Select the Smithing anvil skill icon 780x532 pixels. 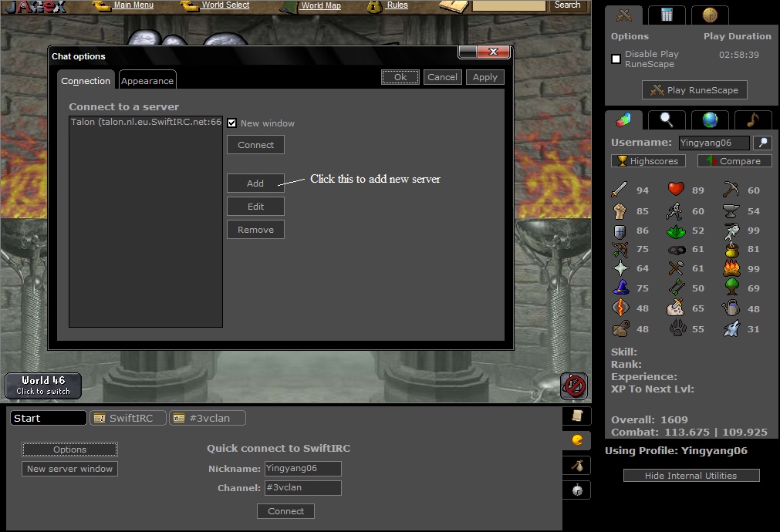(x=731, y=210)
